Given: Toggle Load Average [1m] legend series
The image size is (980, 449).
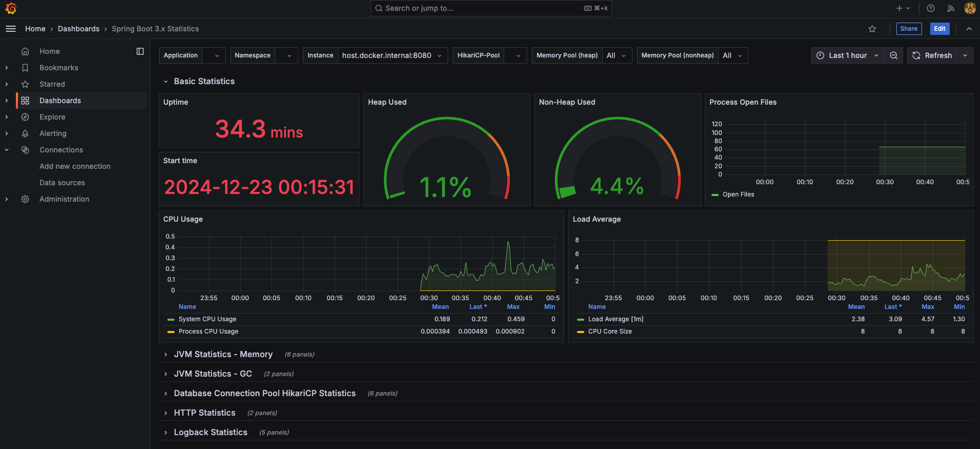Looking at the screenshot, I should click(x=616, y=319).
